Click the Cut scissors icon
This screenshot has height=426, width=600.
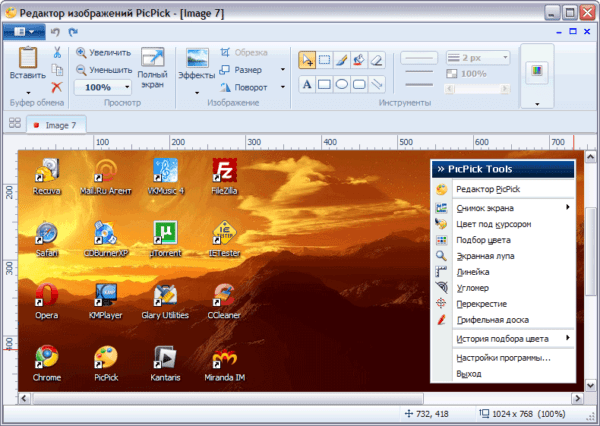click(x=57, y=52)
